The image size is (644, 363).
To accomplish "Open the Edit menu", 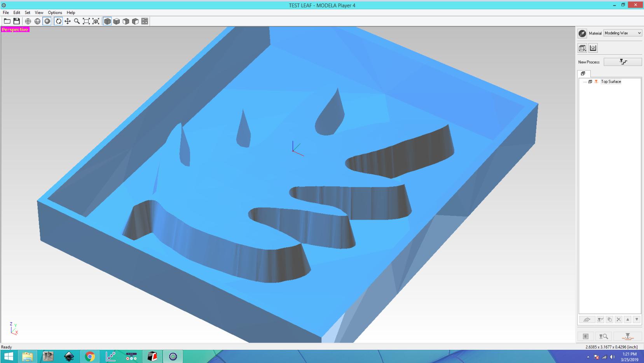I will [17, 12].
